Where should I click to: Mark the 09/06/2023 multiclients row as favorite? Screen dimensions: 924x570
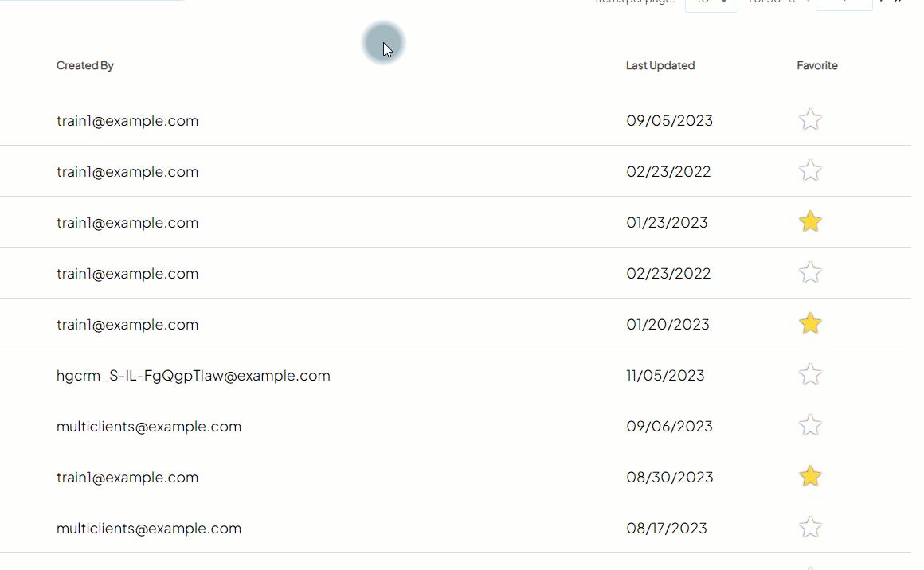[x=810, y=426]
